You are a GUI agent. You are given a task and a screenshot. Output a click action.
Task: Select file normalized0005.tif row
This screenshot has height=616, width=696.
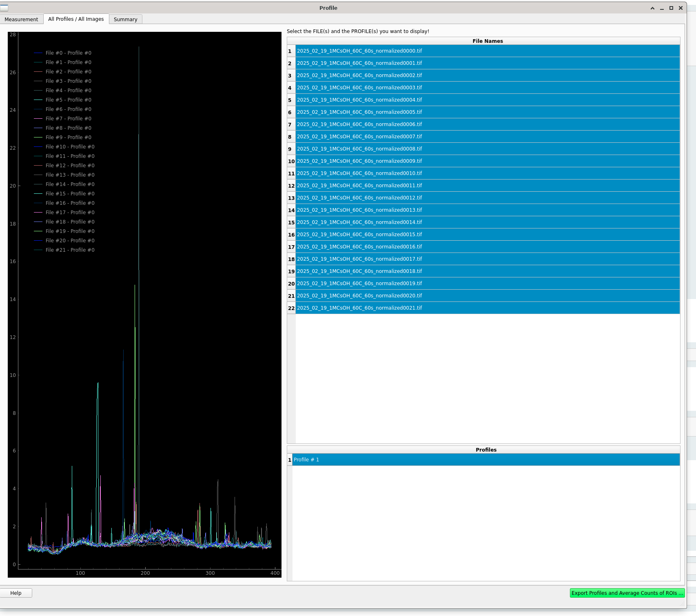(x=487, y=112)
